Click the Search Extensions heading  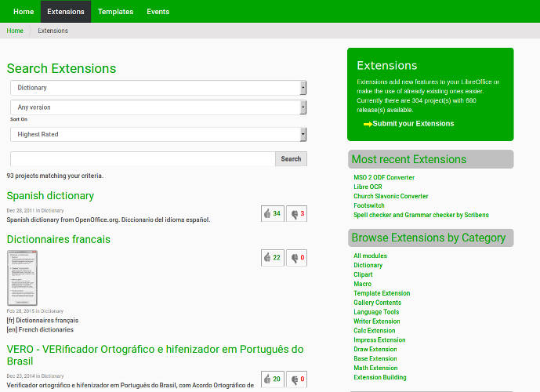pos(61,68)
